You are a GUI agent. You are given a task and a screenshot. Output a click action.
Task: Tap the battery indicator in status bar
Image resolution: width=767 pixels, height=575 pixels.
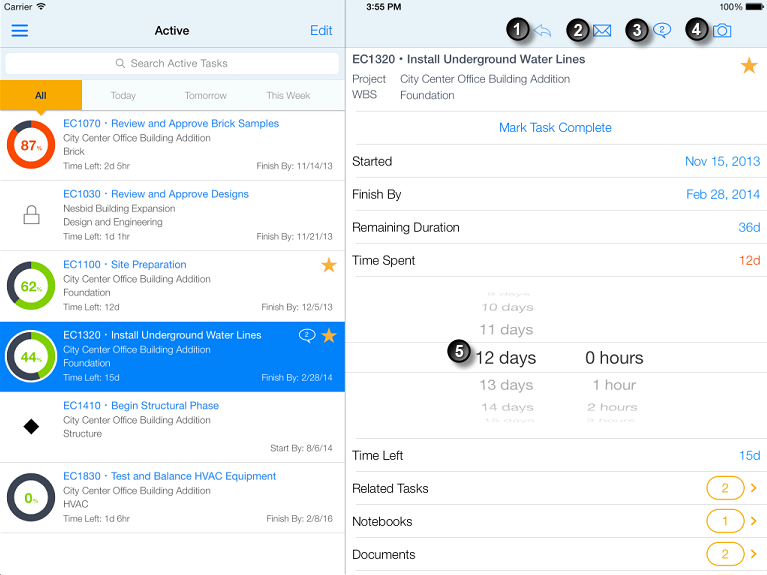pos(754,7)
